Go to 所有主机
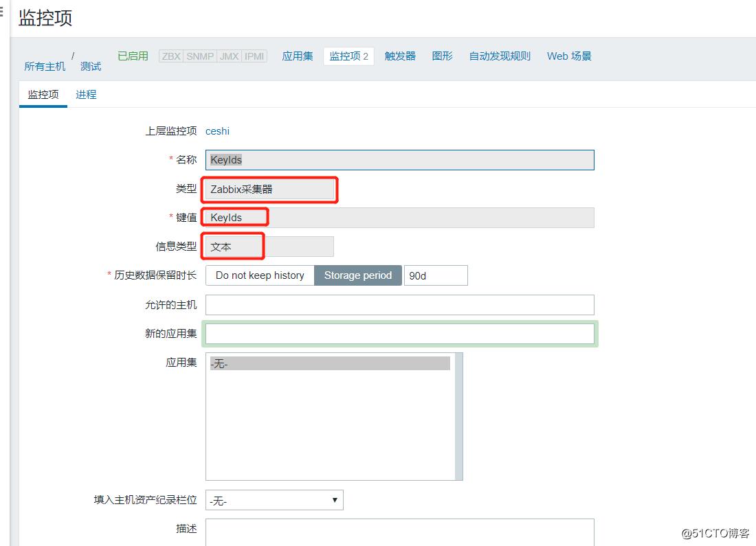756x546 pixels. point(44,66)
